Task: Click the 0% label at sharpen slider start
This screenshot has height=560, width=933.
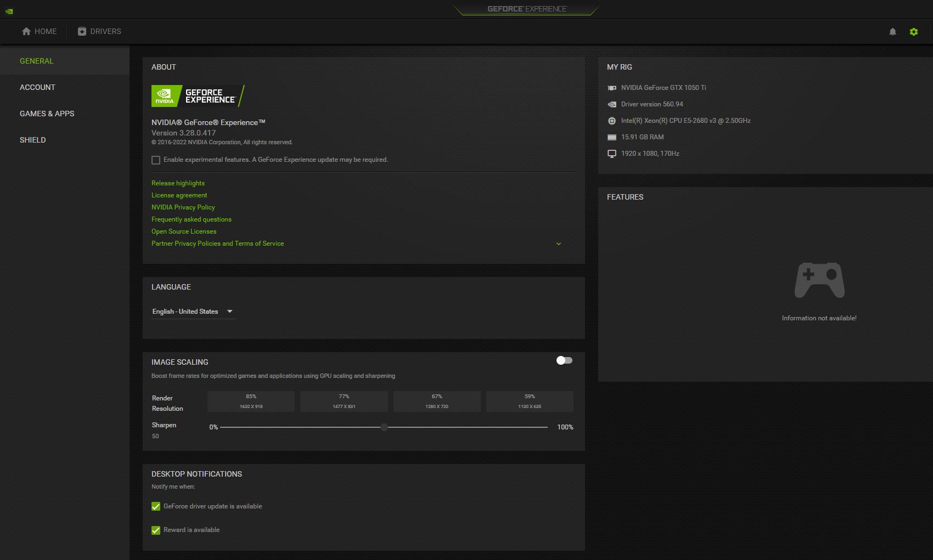Action: pyautogui.click(x=213, y=427)
